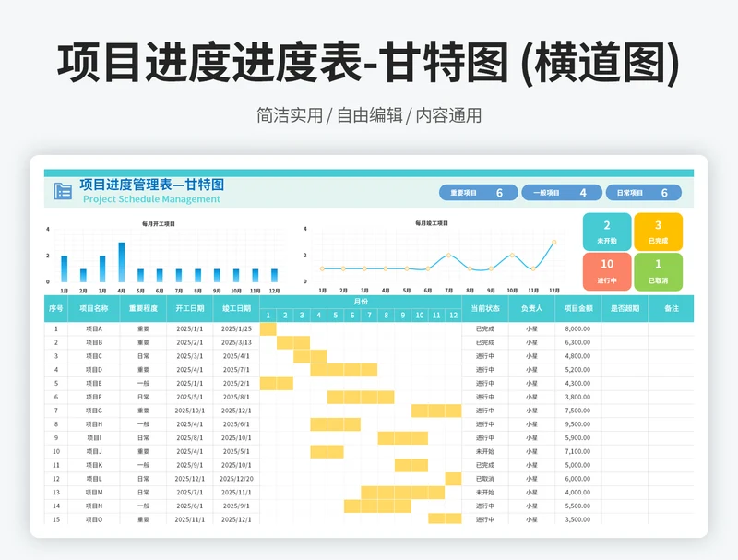This screenshot has width=738, height=560.
Task: Click the yellow 已完成 status card
Action: pyautogui.click(x=658, y=232)
